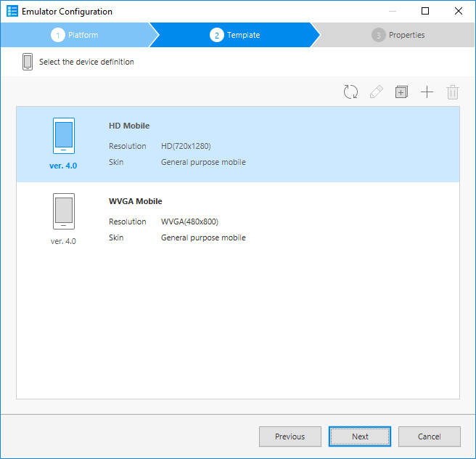
Task: Click the HD(720x1280) resolution value
Action: click(186, 147)
